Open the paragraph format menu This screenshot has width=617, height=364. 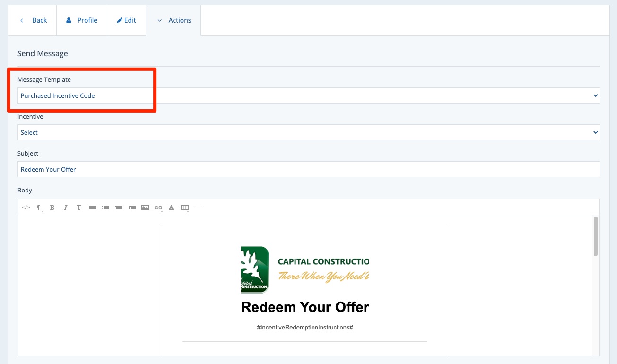(39, 208)
